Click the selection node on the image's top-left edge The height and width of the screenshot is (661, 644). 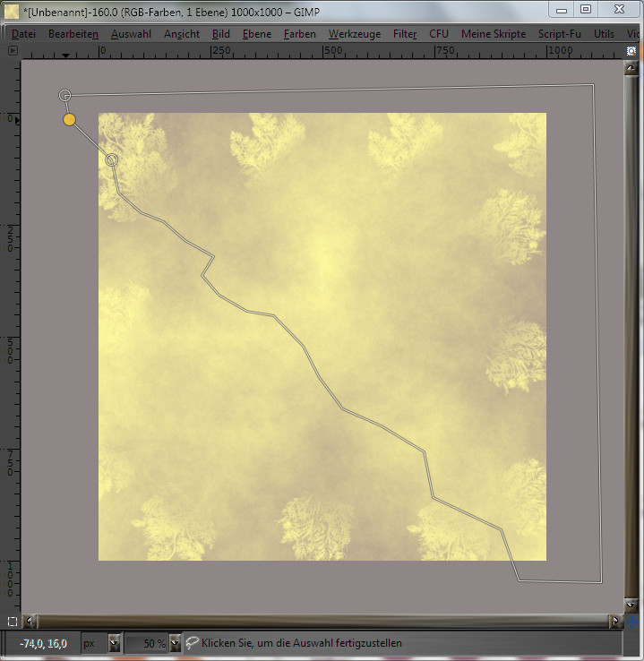tap(111, 159)
